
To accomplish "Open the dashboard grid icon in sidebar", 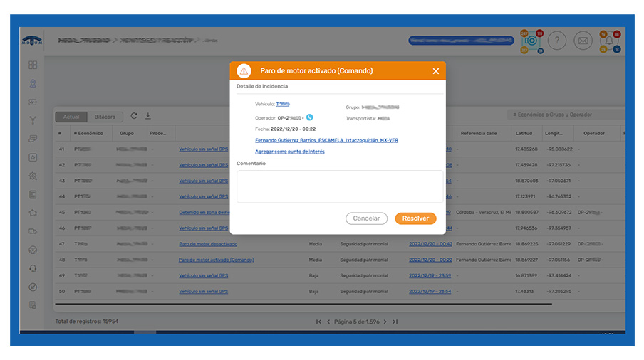I will pyautogui.click(x=33, y=65).
